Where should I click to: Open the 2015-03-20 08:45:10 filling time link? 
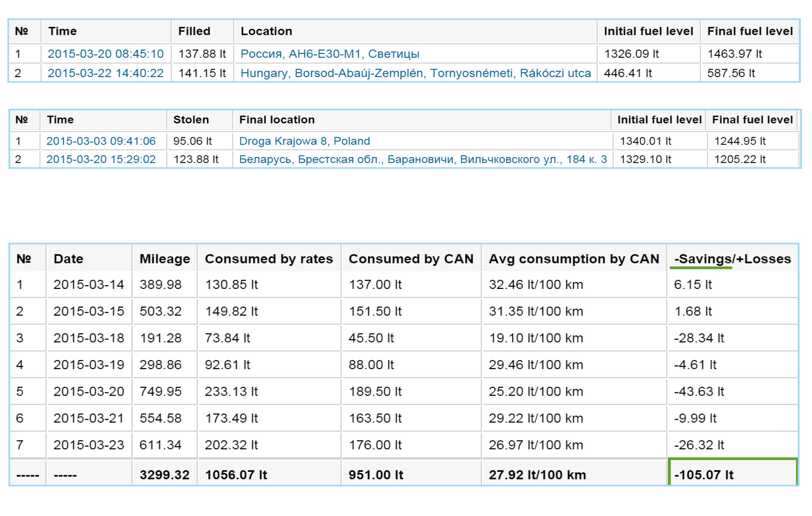point(105,54)
